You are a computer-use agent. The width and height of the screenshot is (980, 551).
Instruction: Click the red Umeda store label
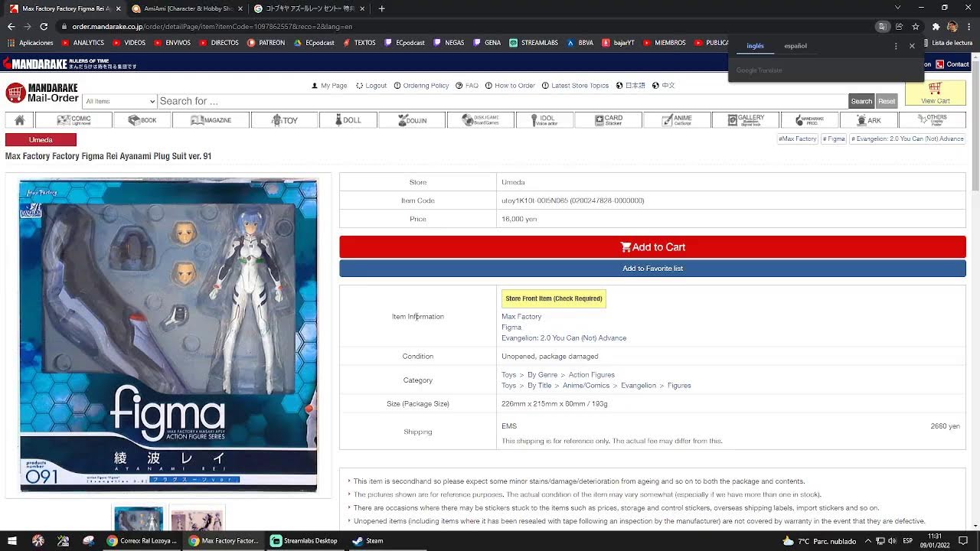click(x=41, y=140)
